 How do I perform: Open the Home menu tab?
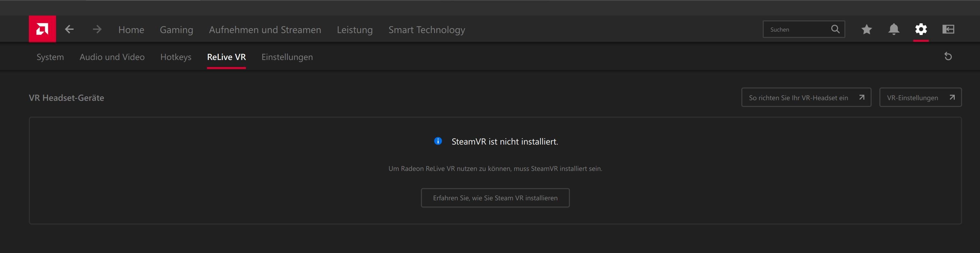(131, 30)
